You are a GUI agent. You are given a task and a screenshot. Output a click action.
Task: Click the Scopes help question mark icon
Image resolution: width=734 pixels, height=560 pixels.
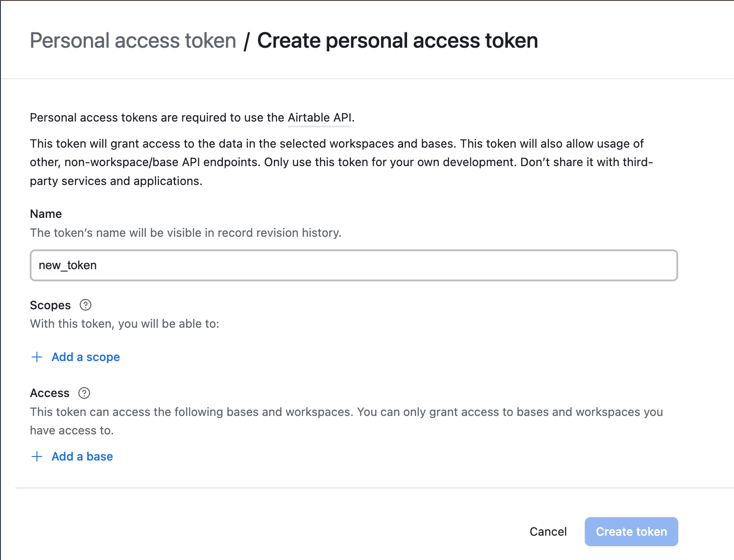click(x=86, y=305)
